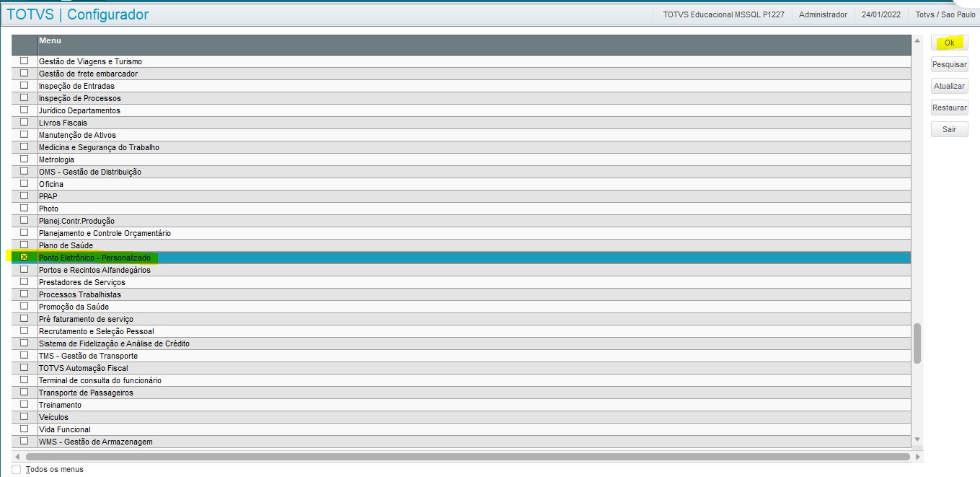This screenshot has height=477, width=980.
Task: Tick the Oficina checkbox
Action: 24,183
